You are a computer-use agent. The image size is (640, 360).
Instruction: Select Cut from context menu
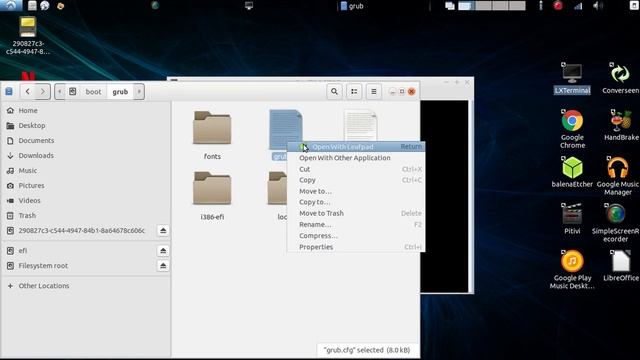click(x=356, y=169)
